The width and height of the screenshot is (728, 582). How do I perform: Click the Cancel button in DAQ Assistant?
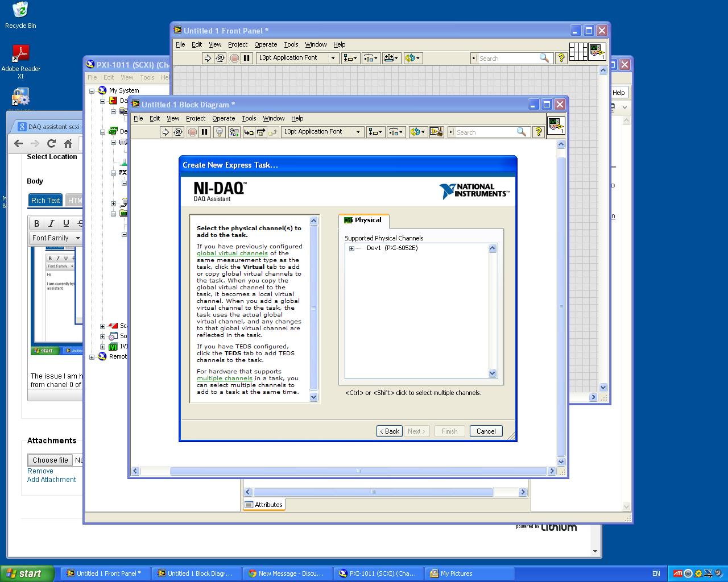[x=486, y=431]
